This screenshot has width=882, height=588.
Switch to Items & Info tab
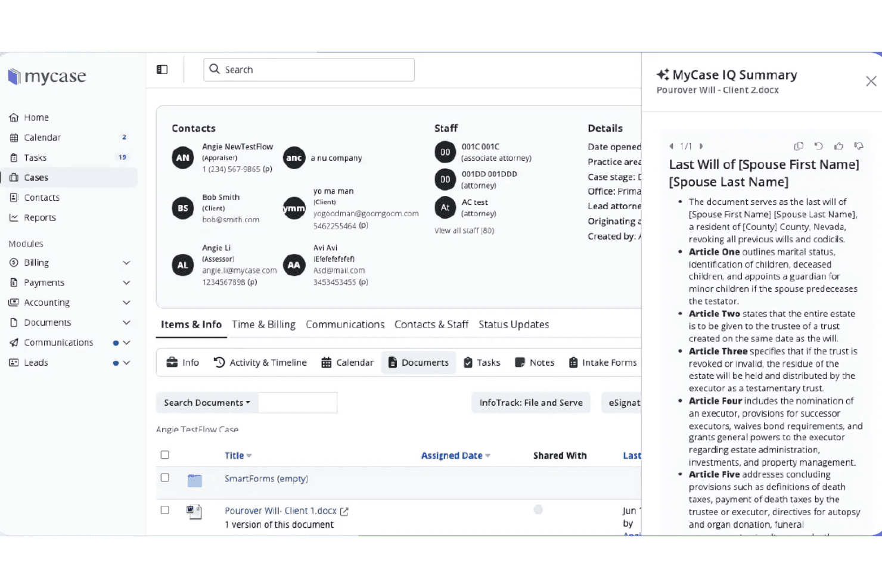pyautogui.click(x=191, y=325)
